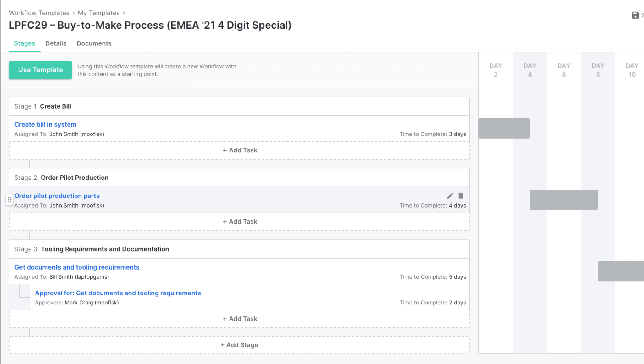Image resolution: width=644 pixels, height=364 pixels.
Task: Click the trash delete icon on Order pilot task
Action: (x=461, y=196)
